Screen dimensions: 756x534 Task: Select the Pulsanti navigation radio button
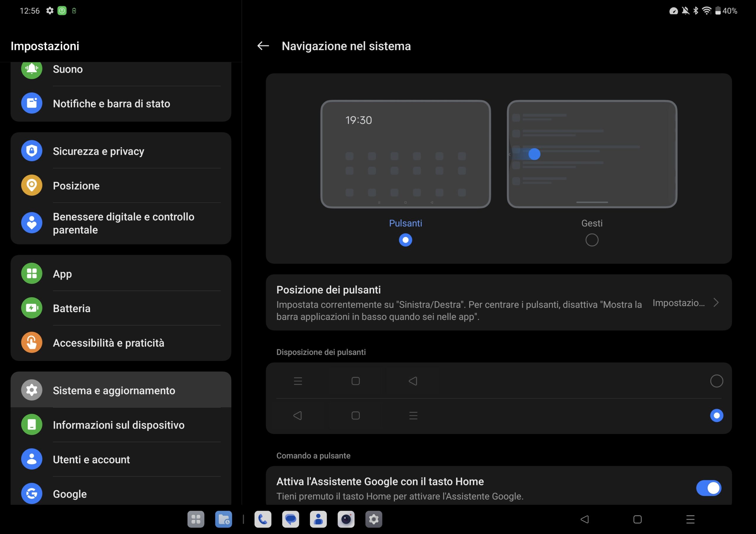click(x=405, y=240)
